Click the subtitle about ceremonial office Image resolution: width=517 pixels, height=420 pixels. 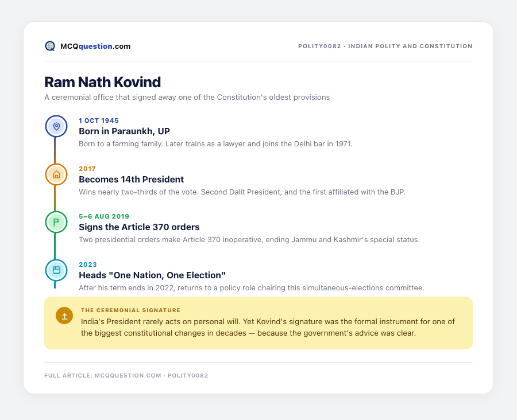(x=187, y=97)
